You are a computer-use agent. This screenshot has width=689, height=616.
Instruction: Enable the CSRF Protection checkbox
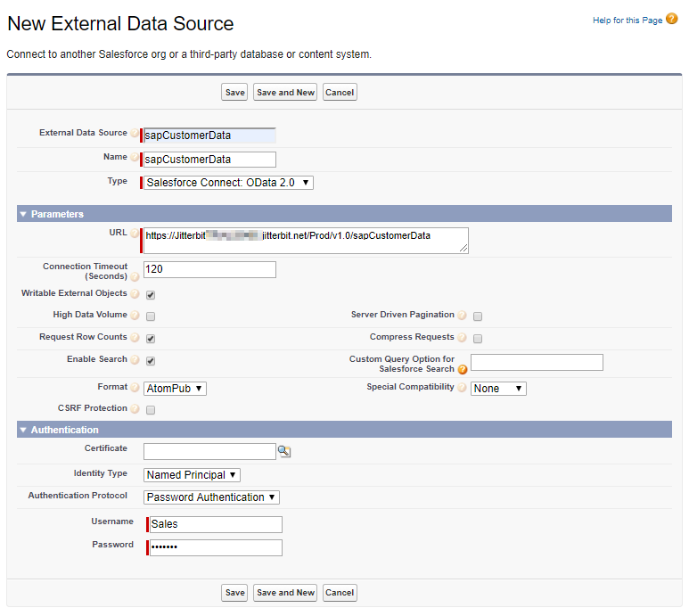tap(151, 410)
